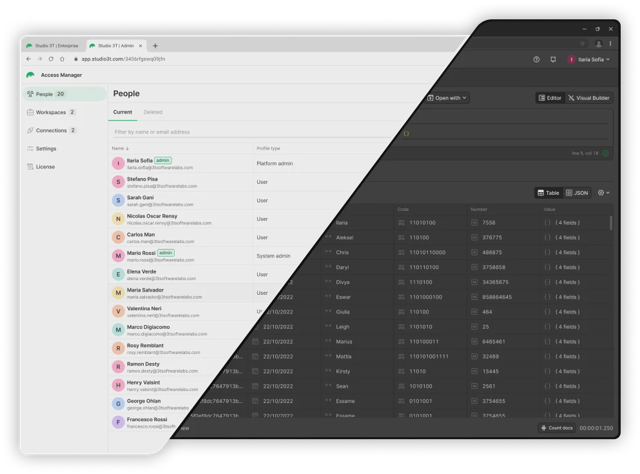Click number cell 858864645
Screen dimensions: 640x474
pos(497,297)
